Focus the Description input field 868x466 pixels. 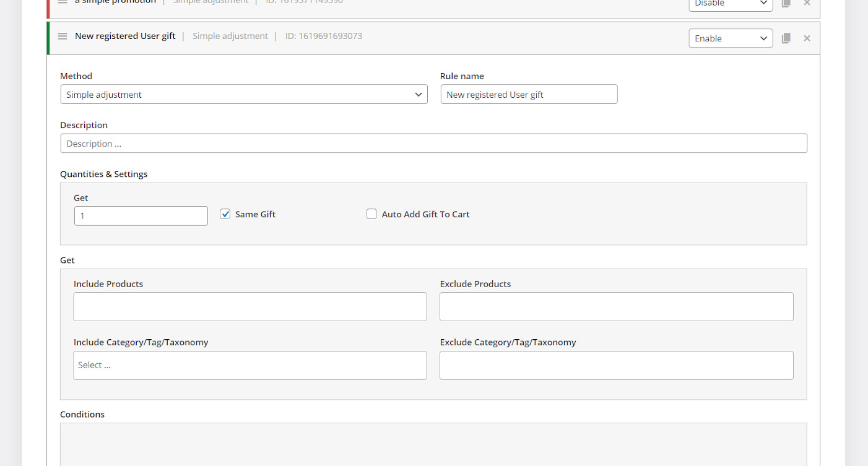coord(433,144)
